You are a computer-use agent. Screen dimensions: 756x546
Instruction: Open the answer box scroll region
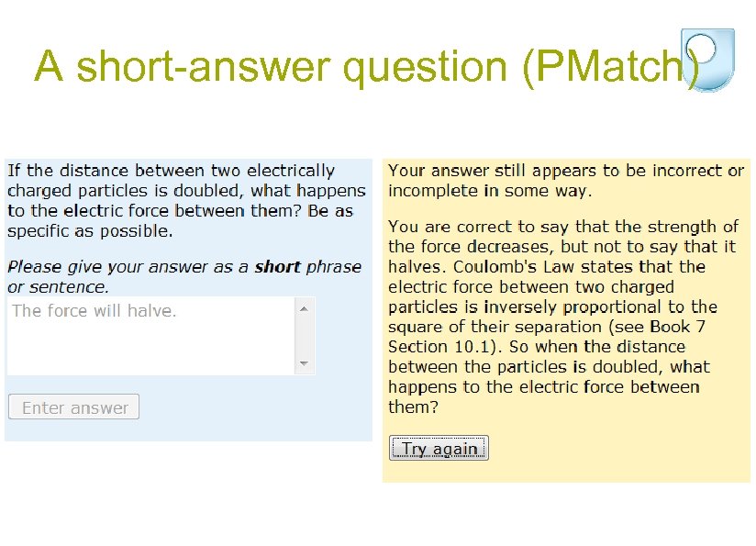tap(306, 335)
